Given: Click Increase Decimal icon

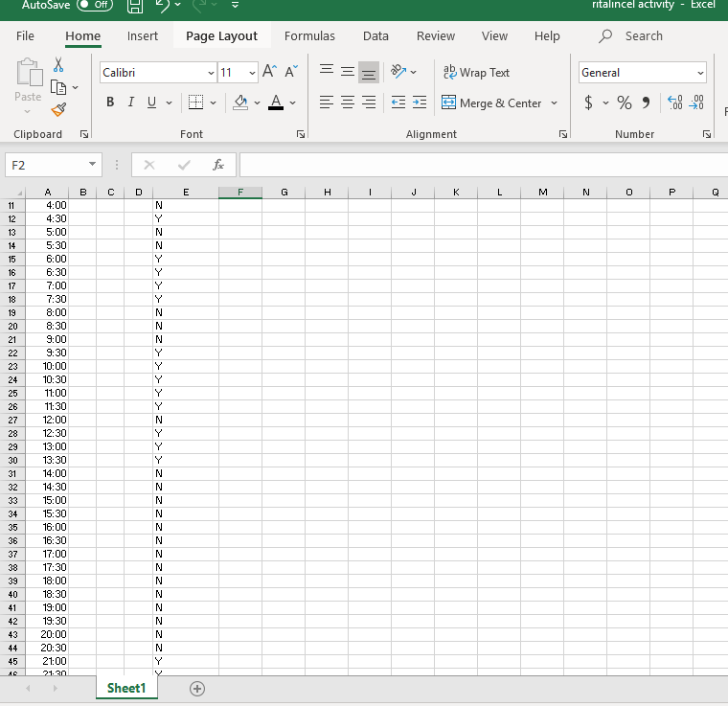Looking at the screenshot, I should coord(674,102).
